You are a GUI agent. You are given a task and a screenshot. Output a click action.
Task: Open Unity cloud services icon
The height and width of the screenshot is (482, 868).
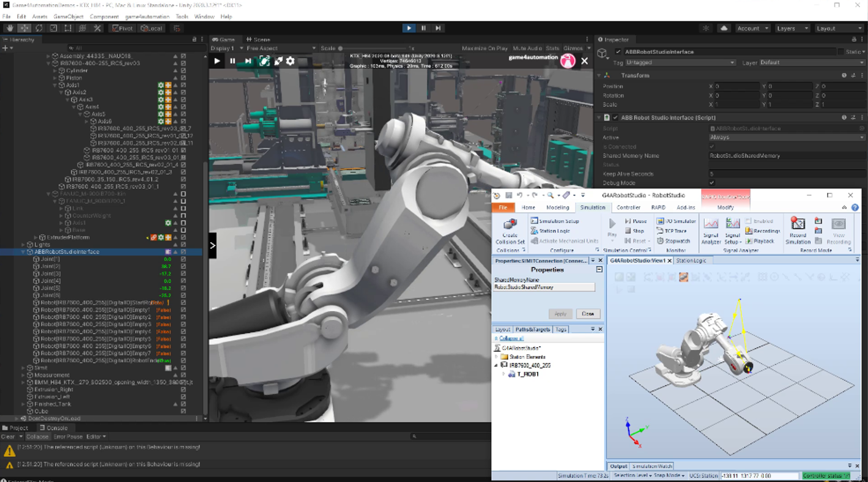pos(724,28)
